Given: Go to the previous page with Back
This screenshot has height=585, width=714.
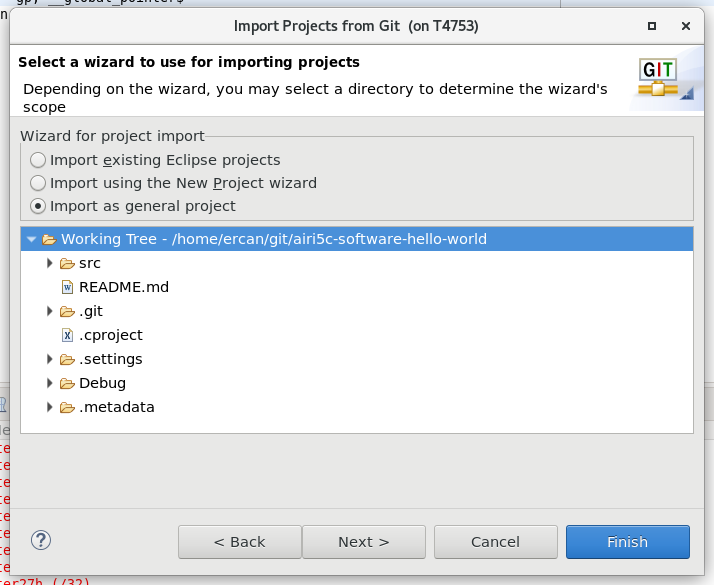Looking at the screenshot, I should (240, 542).
